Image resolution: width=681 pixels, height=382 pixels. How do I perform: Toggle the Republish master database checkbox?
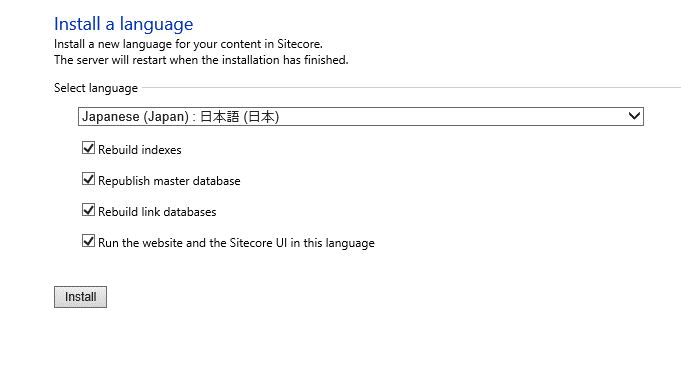(88, 179)
